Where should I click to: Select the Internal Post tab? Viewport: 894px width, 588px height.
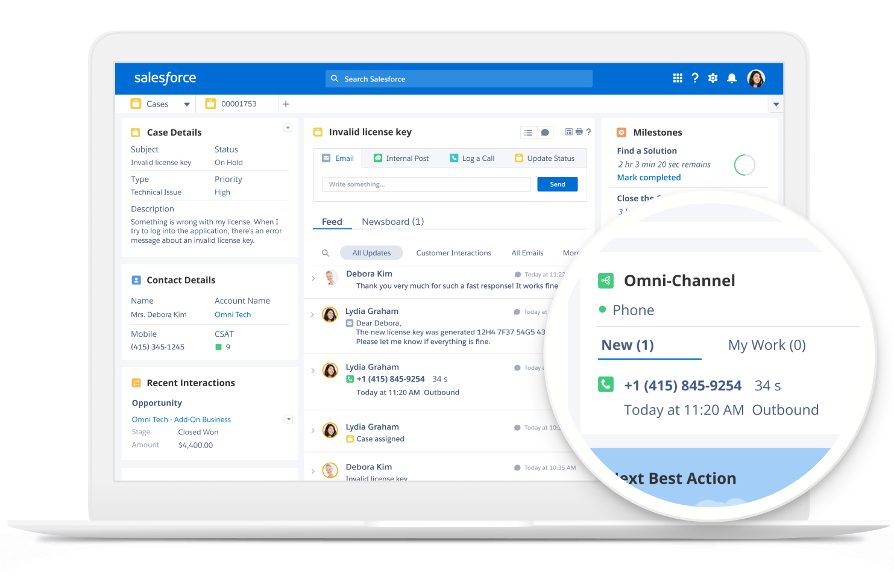401,158
